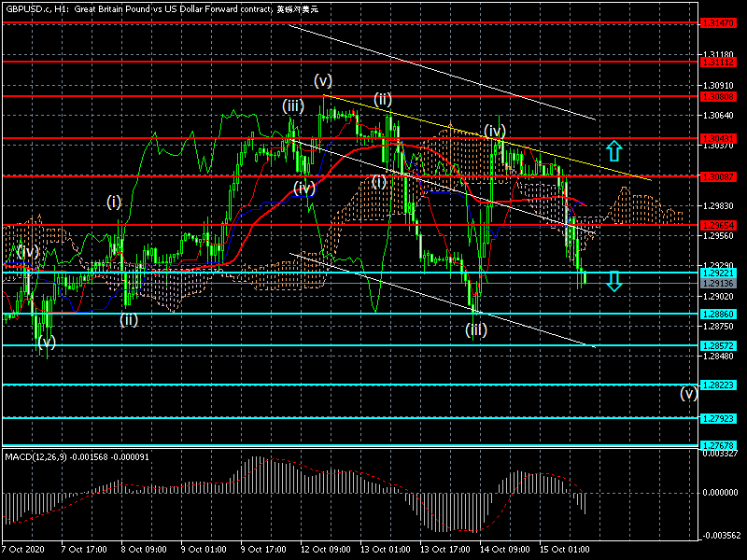Click the red 1.31470 price level label
This screenshot has width=747, height=560.
[x=718, y=22]
